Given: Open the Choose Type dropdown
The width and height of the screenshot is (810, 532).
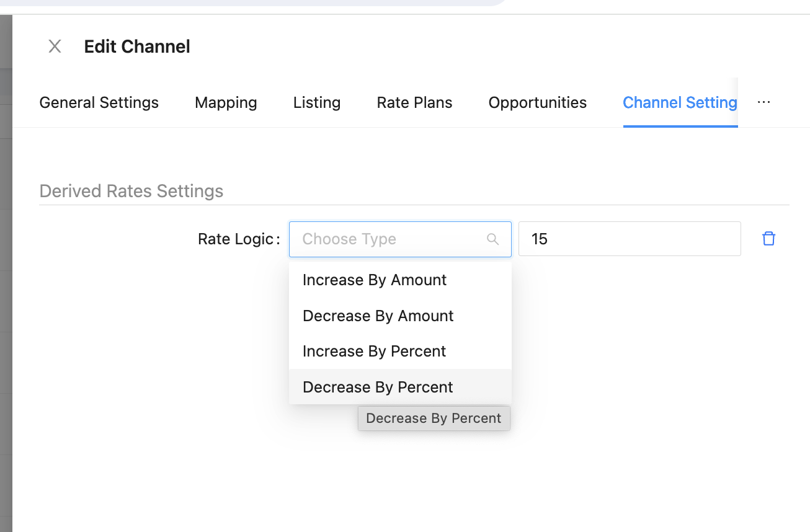Looking at the screenshot, I should click(x=391, y=239).
